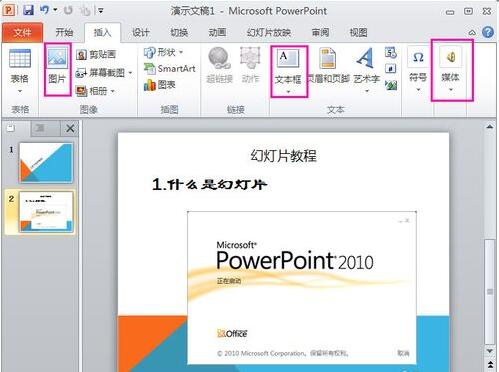Open the 文件 (File) tab

pyautogui.click(x=22, y=33)
